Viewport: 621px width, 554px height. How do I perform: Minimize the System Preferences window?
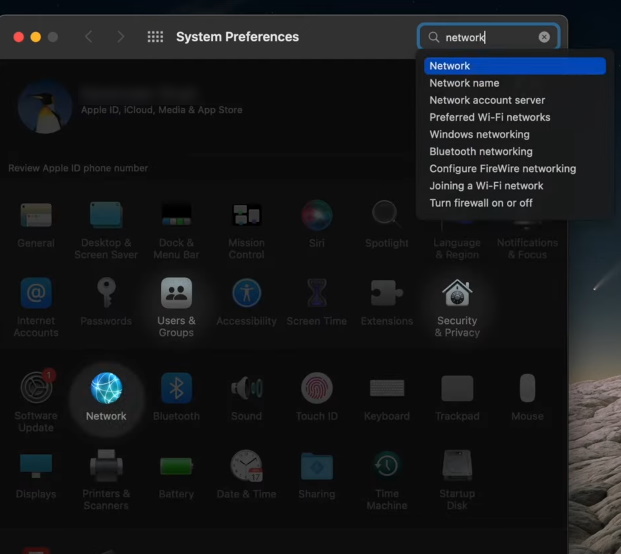[x=36, y=37]
